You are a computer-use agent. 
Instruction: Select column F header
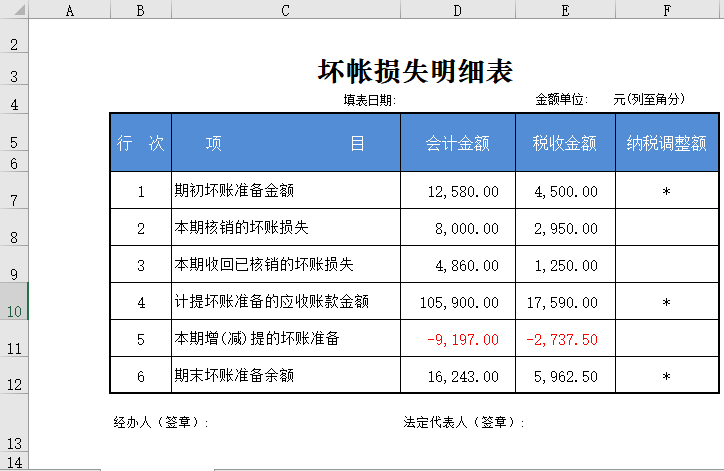[666, 10]
